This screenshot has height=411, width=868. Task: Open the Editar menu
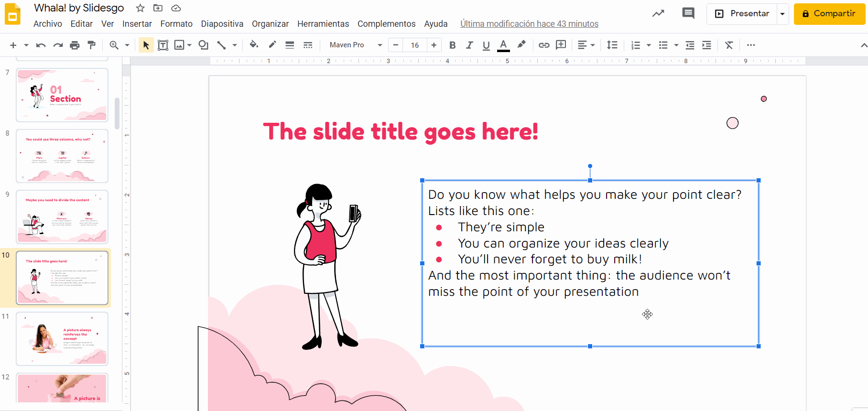pyautogui.click(x=82, y=24)
